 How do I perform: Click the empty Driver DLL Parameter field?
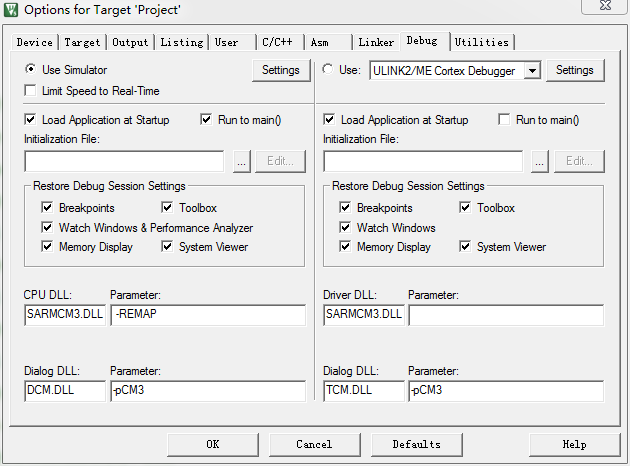coord(506,315)
